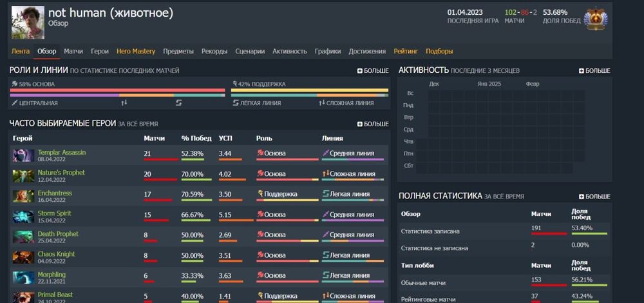Go to the Герои tab
644x303 pixels.
click(100, 52)
